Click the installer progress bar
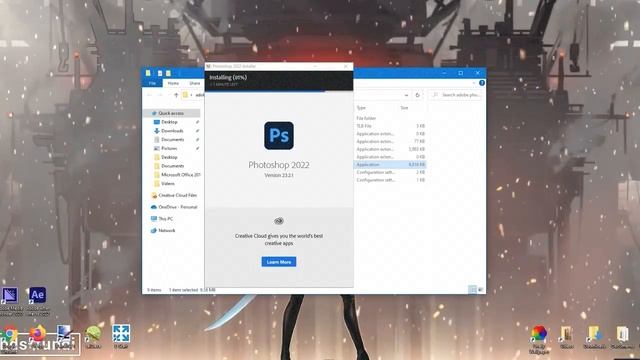The height and width of the screenshot is (360, 640). pyautogui.click(x=279, y=91)
